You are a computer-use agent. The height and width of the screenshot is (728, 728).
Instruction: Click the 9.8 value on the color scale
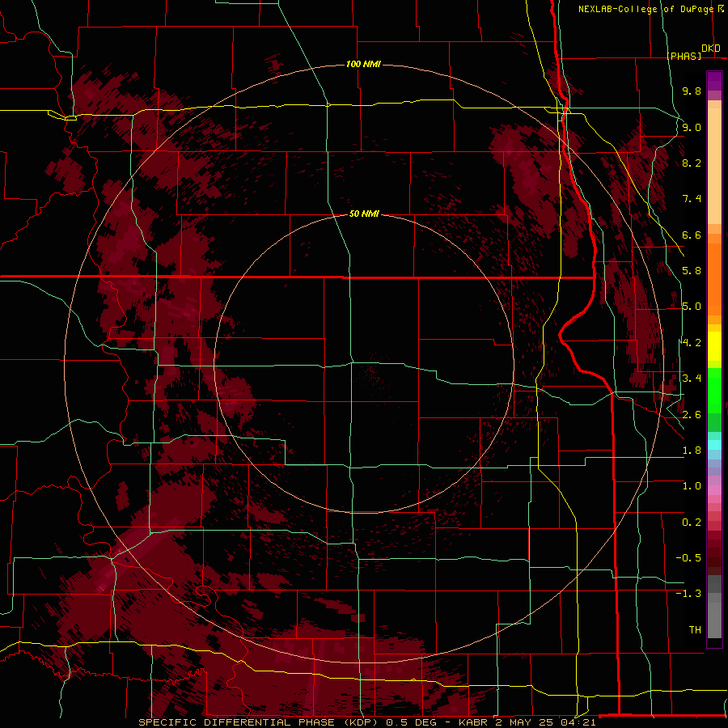tap(692, 91)
